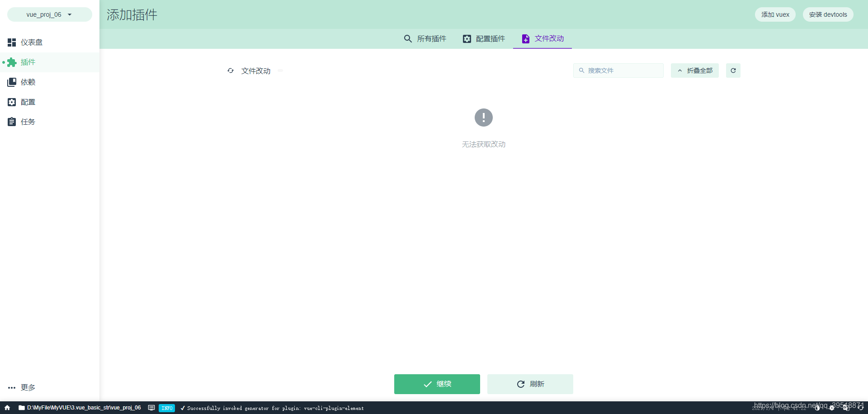This screenshot has width=868, height=414.
Task: Click the refresh icon beside 文件改动 title
Action: point(231,71)
